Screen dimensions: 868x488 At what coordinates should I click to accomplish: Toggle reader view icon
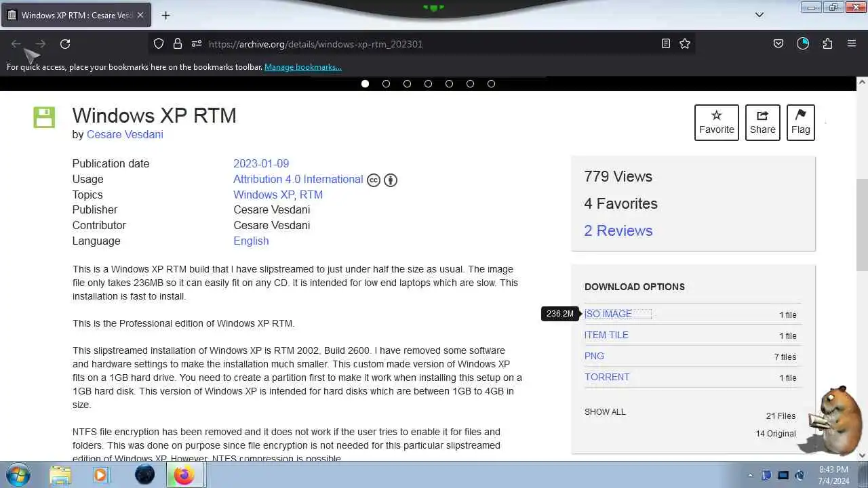[666, 44]
